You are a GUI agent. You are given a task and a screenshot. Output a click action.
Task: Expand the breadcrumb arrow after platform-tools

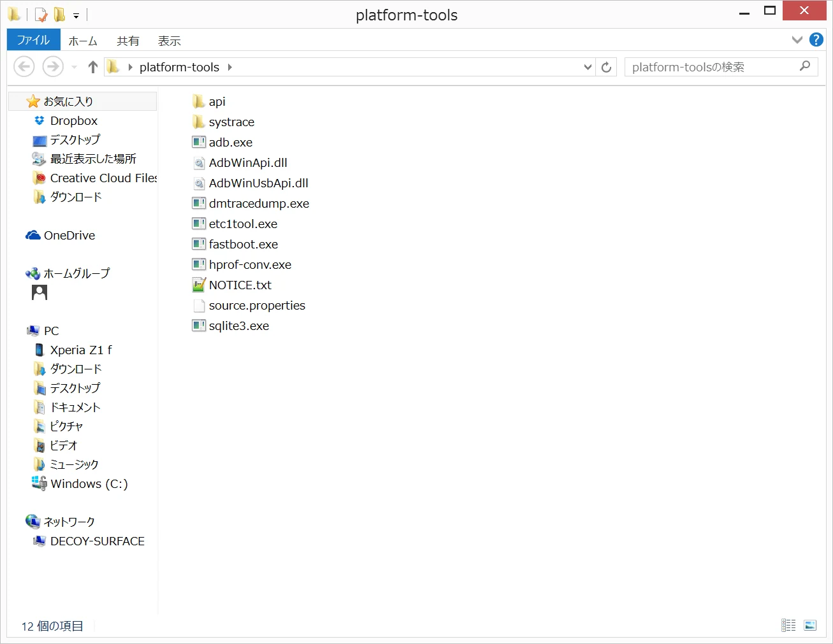click(230, 67)
